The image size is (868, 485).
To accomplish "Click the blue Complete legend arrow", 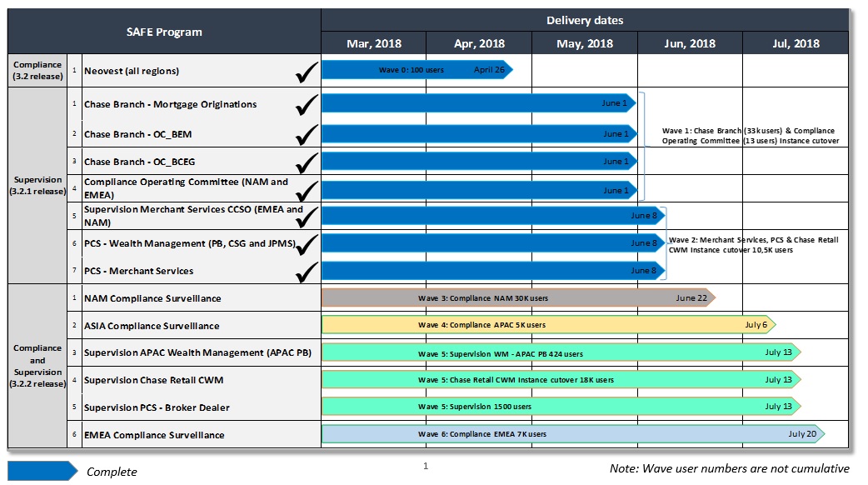I will tap(42, 471).
